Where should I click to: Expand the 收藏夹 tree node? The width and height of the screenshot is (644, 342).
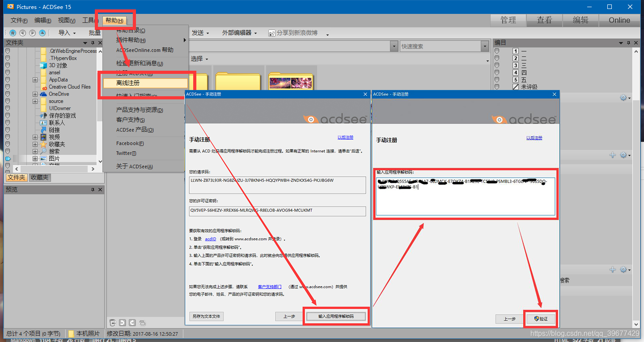35,144
